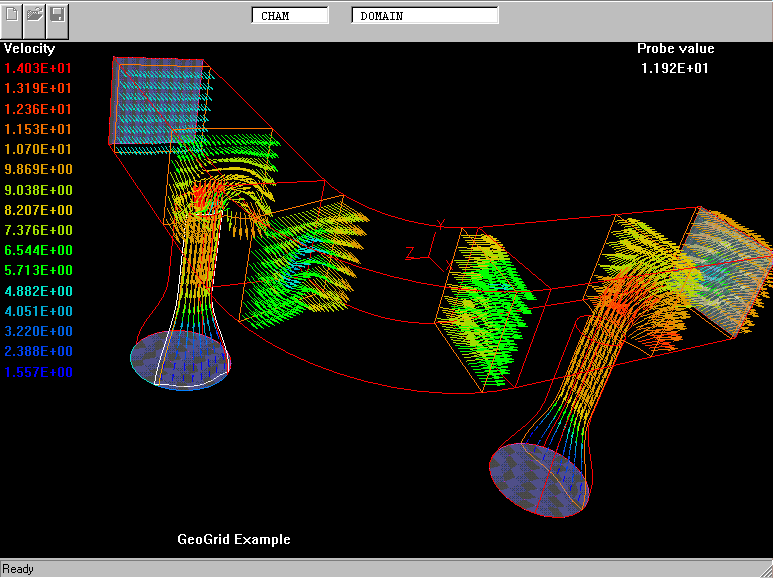Image resolution: width=773 pixels, height=578 pixels.
Task: Pick the blue 1.557E+00 legend value
Action: (38, 372)
